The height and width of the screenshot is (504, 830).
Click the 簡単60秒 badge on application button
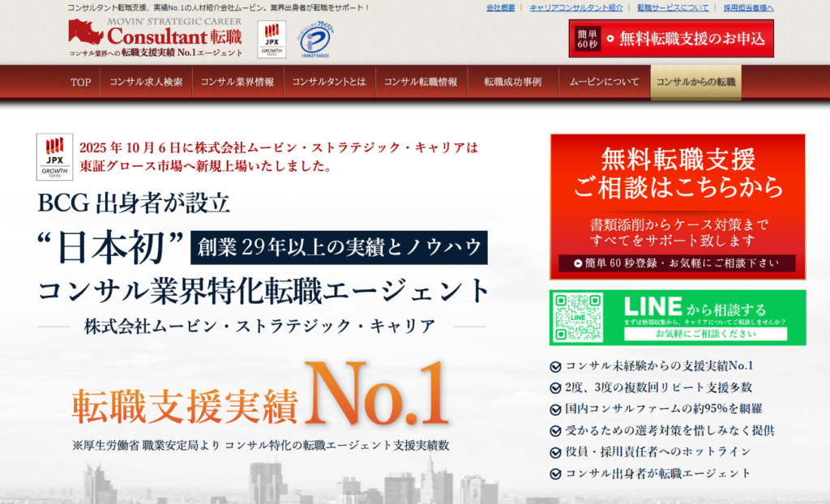point(588,38)
